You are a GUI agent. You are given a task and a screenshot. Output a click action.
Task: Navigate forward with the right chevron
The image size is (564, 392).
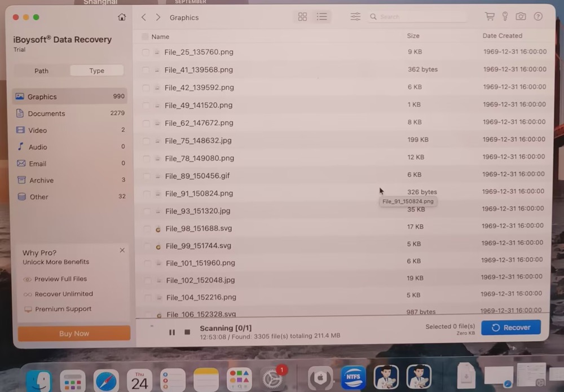158,17
